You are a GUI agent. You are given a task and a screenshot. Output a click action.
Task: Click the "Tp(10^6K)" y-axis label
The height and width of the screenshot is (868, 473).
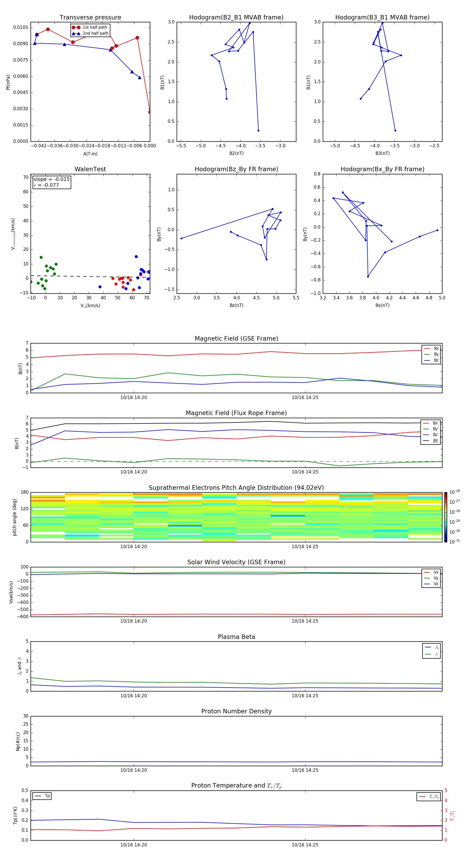[x=16, y=815]
